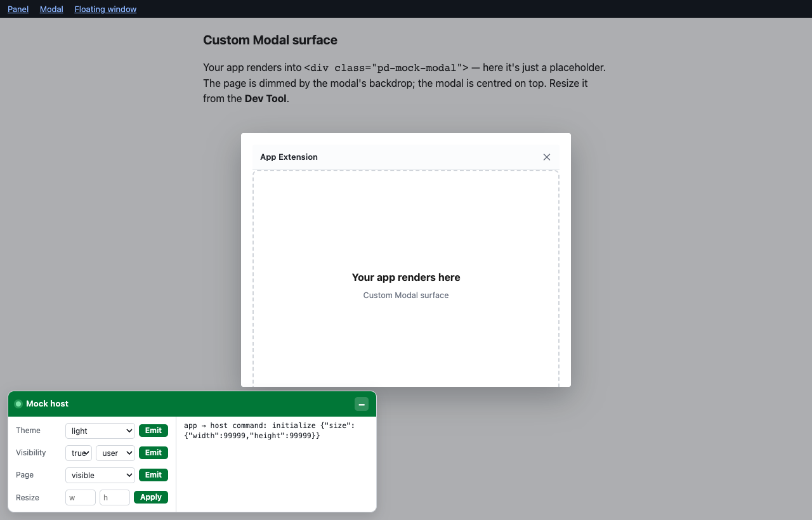Click the 'Your app renders here' text
812x520 pixels.
(x=406, y=277)
